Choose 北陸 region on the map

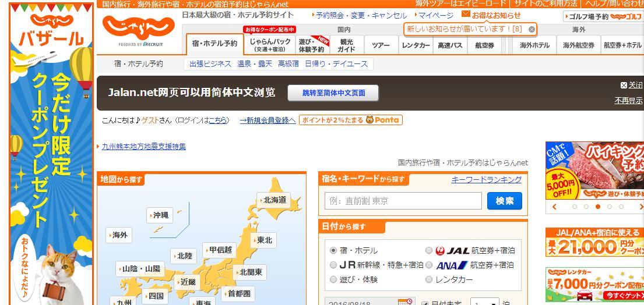tap(183, 256)
